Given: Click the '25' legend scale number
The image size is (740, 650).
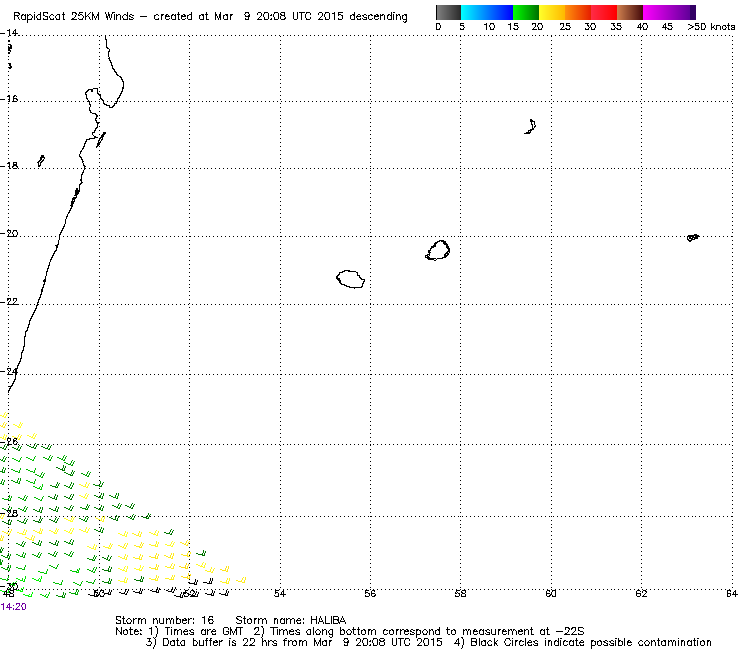Looking at the screenshot, I should tap(565, 27).
